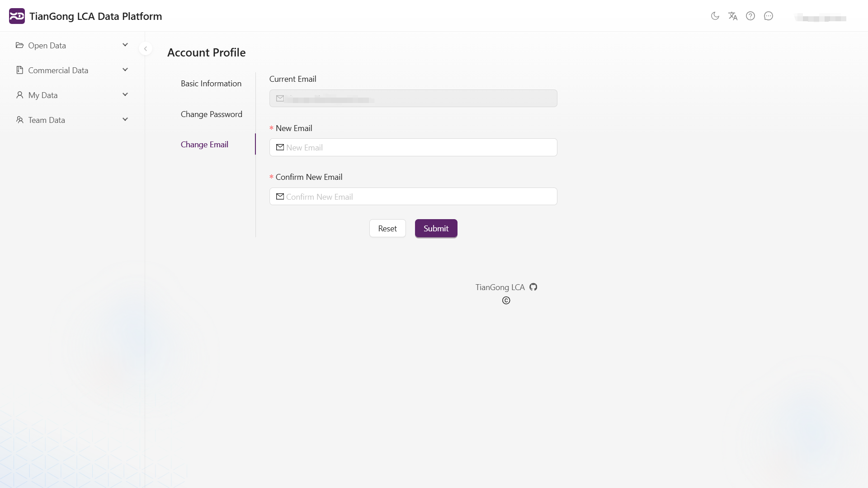The width and height of the screenshot is (868, 488).
Task: Expand the Commercial Data section
Action: coord(125,70)
